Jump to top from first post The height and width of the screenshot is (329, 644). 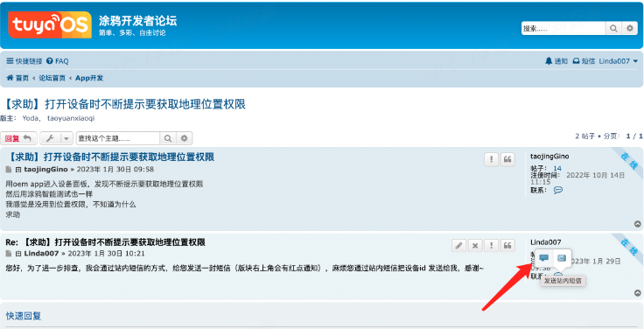pos(637,224)
